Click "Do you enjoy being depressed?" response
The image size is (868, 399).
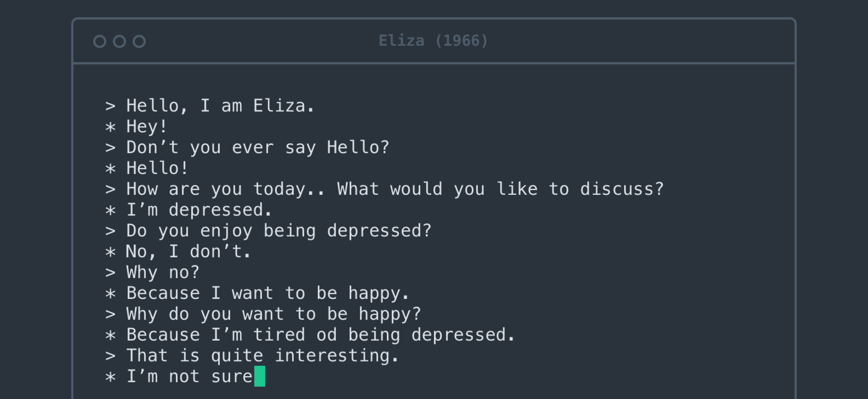click(x=279, y=231)
